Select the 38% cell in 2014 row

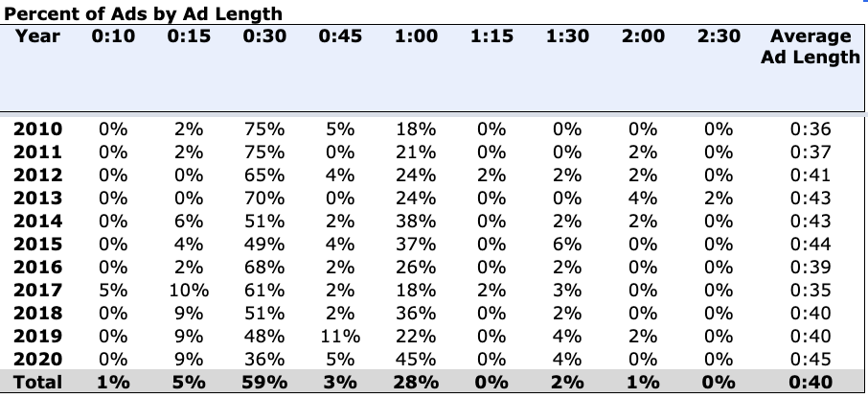coord(416,222)
